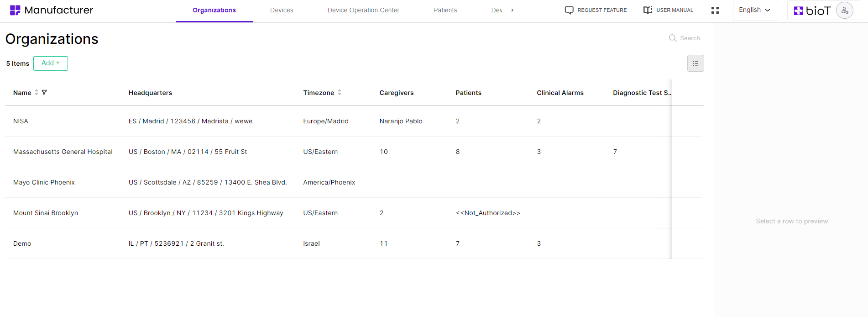
Task: Select the Massachusetts General Hospital row
Action: [63, 152]
